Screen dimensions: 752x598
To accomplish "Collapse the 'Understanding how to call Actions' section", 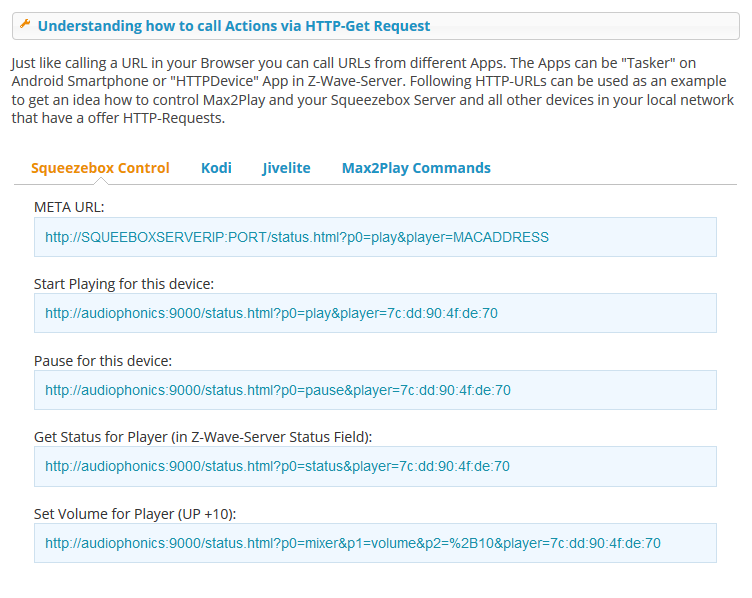I will tap(234, 26).
